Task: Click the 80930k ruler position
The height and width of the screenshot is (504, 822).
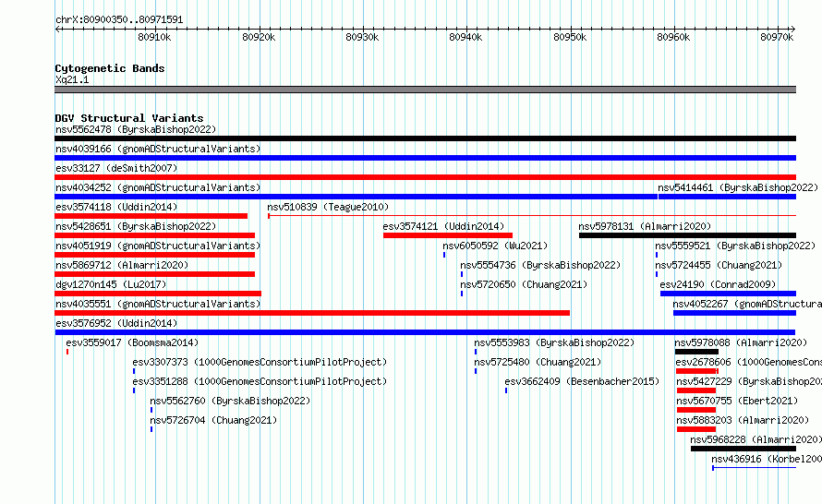Action: (362, 37)
